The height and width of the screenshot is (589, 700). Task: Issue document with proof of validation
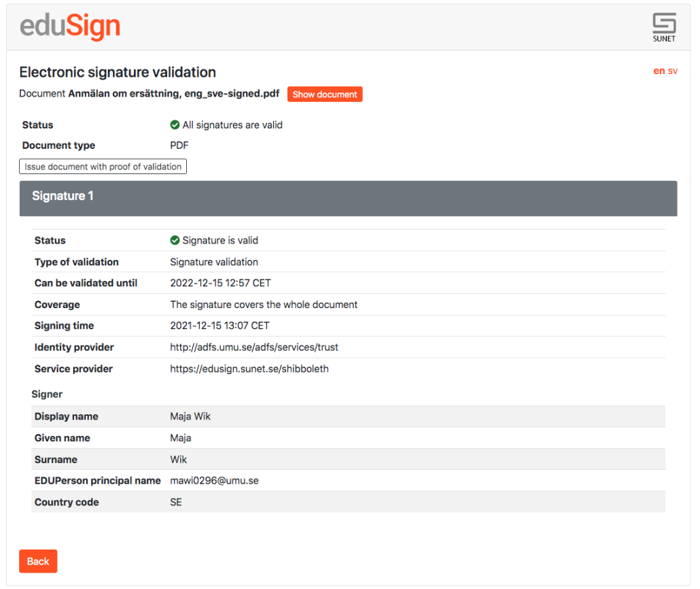[x=103, y=167]
